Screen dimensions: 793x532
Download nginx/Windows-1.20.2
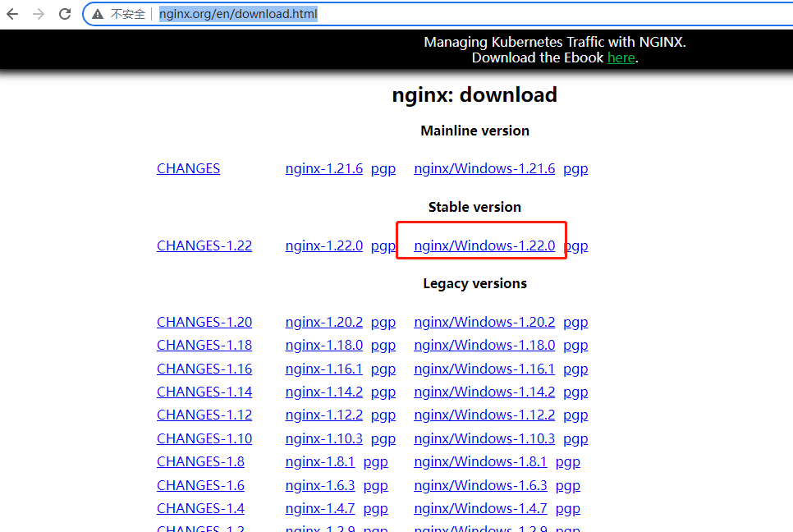484,322
